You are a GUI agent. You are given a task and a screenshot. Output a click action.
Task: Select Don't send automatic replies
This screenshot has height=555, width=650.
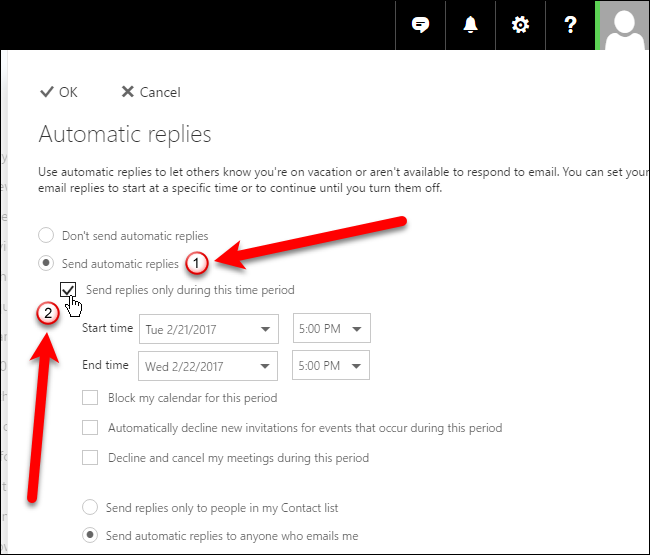pyautogui.click(x=46, y=236)
